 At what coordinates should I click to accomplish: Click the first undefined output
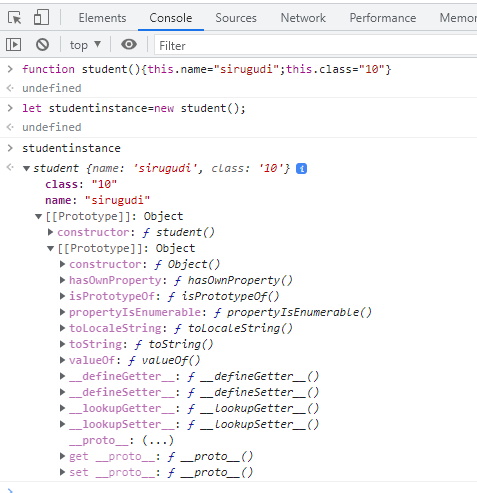click(52, 88)
